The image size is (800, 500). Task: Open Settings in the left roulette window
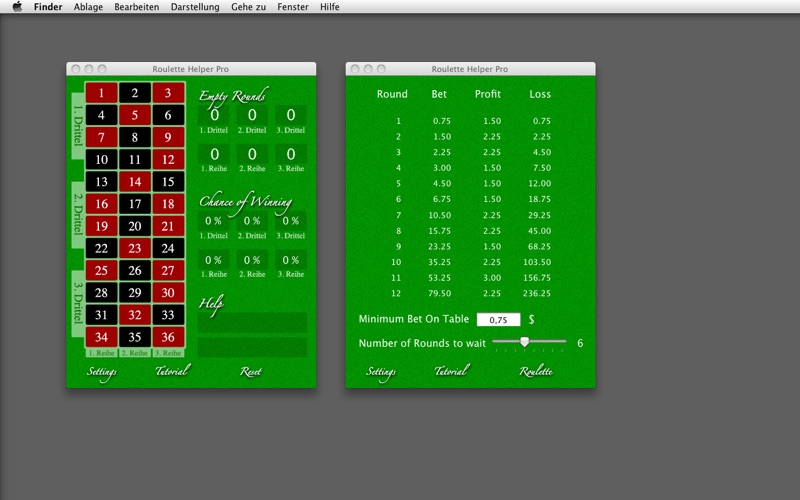[x=102, y=372]
